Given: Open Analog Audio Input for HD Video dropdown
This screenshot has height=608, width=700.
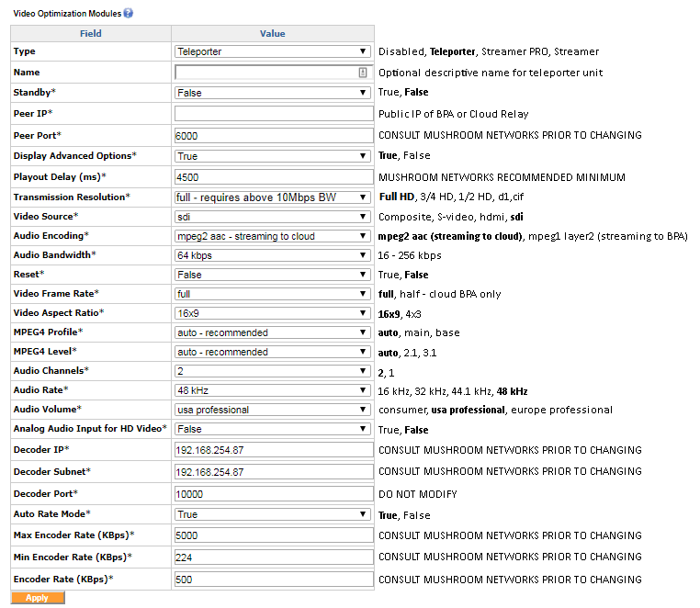Looking at the screenshot, I should pos(272,429).
